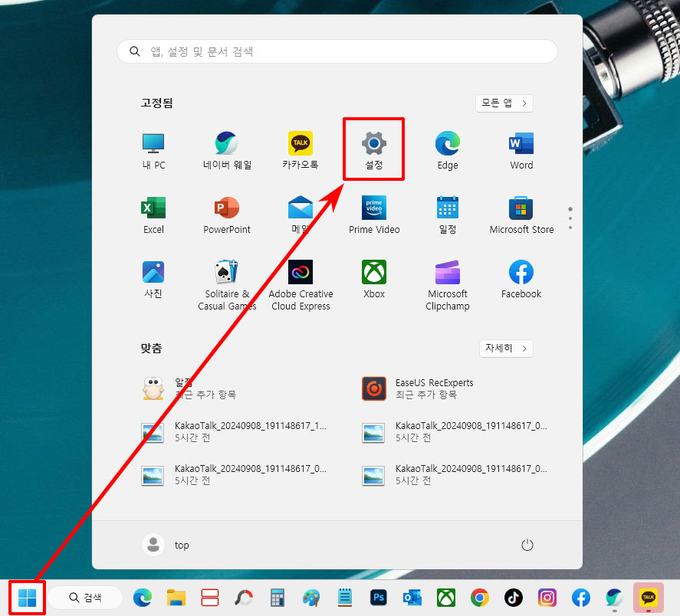Screen dimensions: 680x616
Task: Open Outlook from the taskbar
Action: point(412,598)
